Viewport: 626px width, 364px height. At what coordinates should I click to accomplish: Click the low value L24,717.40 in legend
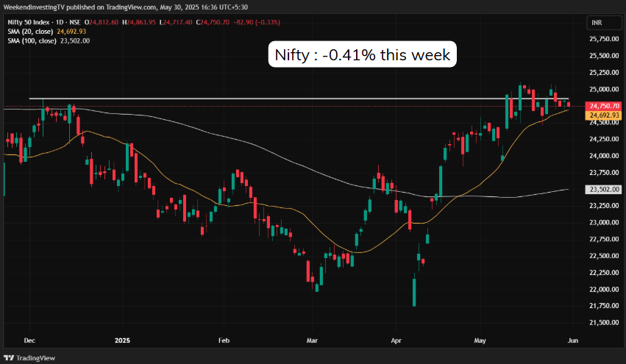pos(176,22)
